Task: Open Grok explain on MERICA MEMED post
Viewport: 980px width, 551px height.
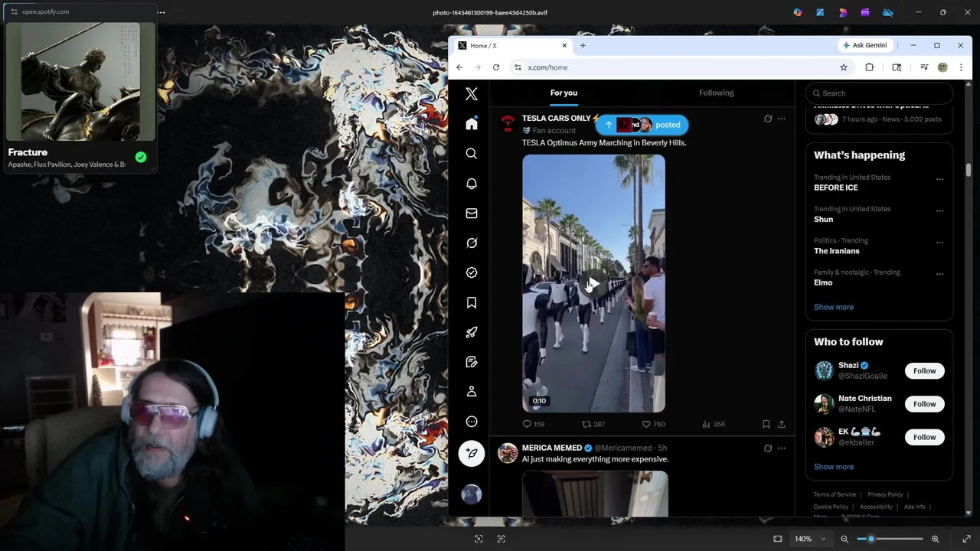Action: (768, 448)
